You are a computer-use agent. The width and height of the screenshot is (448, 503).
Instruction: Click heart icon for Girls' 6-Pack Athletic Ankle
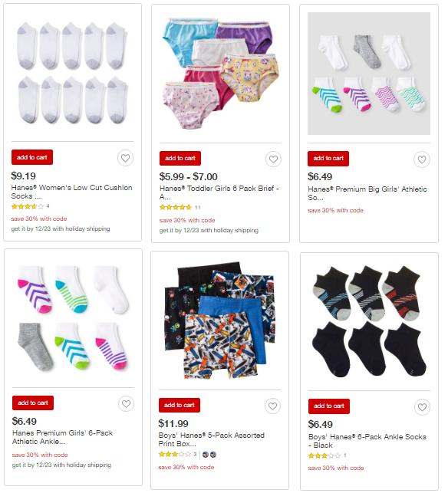pyautogui.click(x=126, y=404)
